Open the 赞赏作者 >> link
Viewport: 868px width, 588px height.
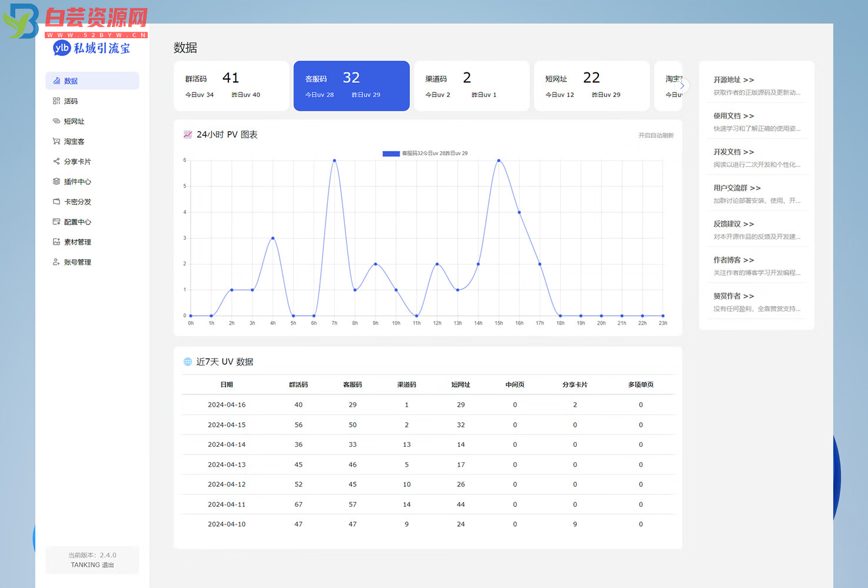[x=734, y=296]
